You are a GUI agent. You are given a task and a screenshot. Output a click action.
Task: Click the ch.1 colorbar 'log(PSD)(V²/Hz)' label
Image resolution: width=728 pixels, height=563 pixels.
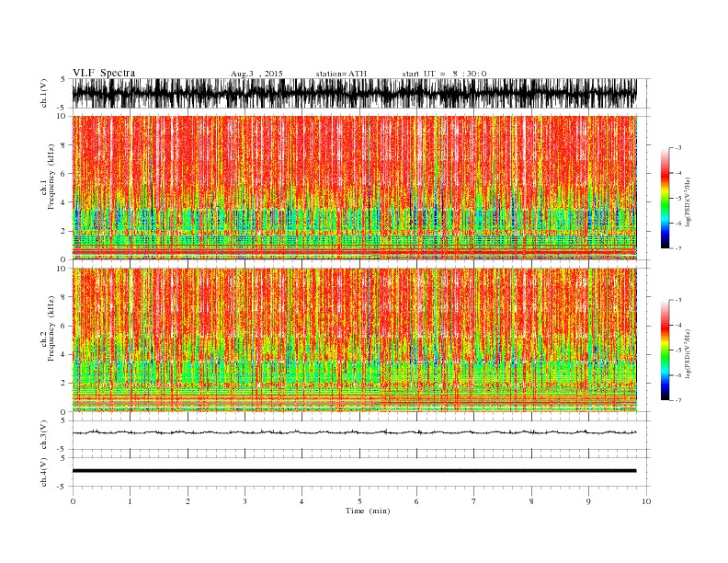[x=689, y=202]
